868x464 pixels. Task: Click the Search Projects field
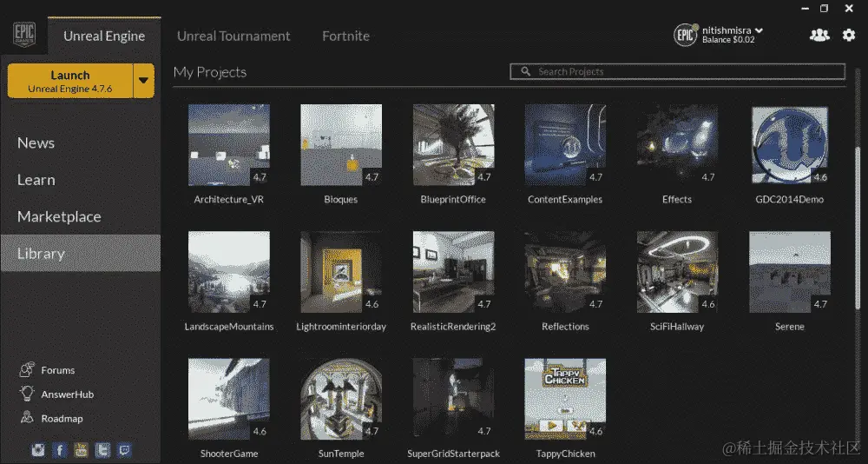coord(678,71)
